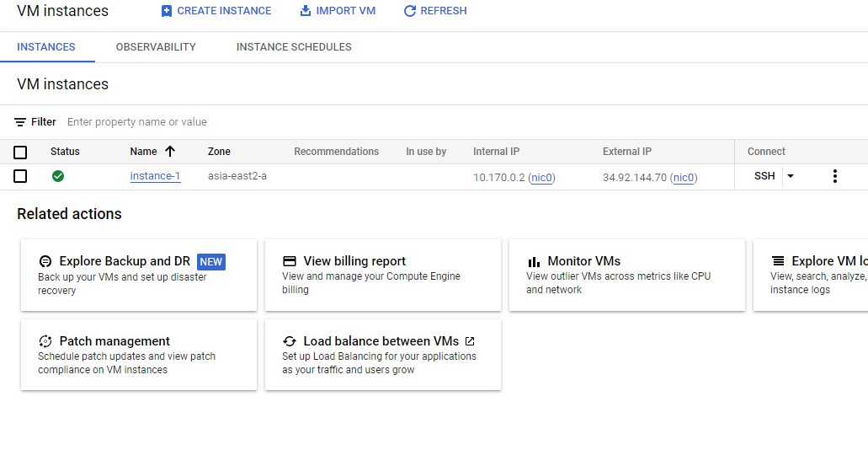This screenshot has width=868, height=455.
Task: Open the Load balance between VMs card
Action: 383,355
